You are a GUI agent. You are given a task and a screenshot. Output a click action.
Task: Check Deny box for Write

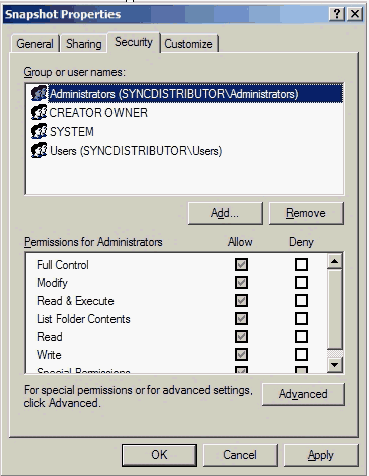[x=301, y=355]
